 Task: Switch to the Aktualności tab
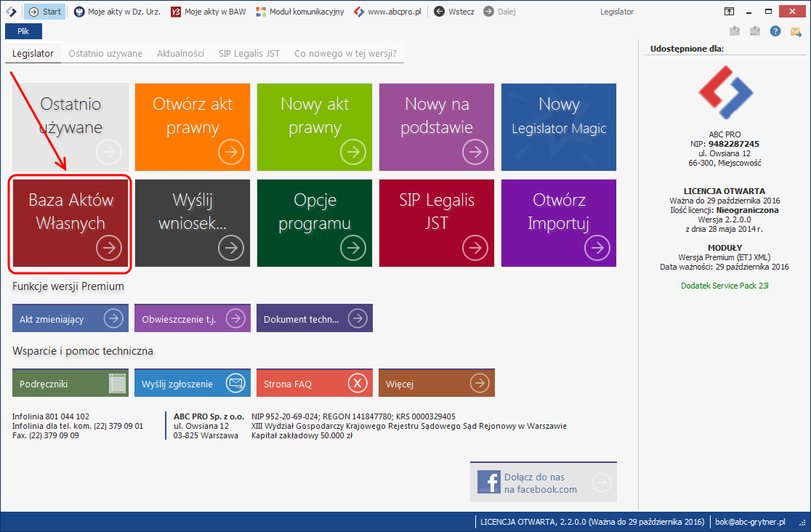coord(180,53)
